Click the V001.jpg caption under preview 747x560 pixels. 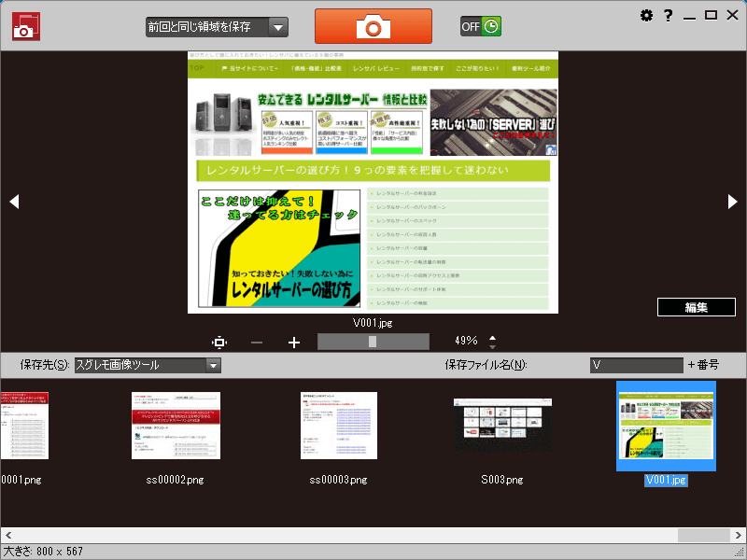point(373,323)
